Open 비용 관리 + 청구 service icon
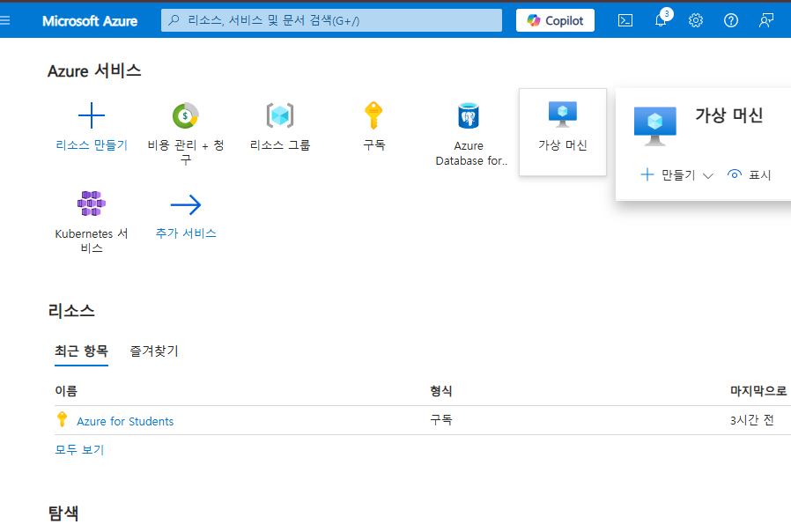 [186, 115]
